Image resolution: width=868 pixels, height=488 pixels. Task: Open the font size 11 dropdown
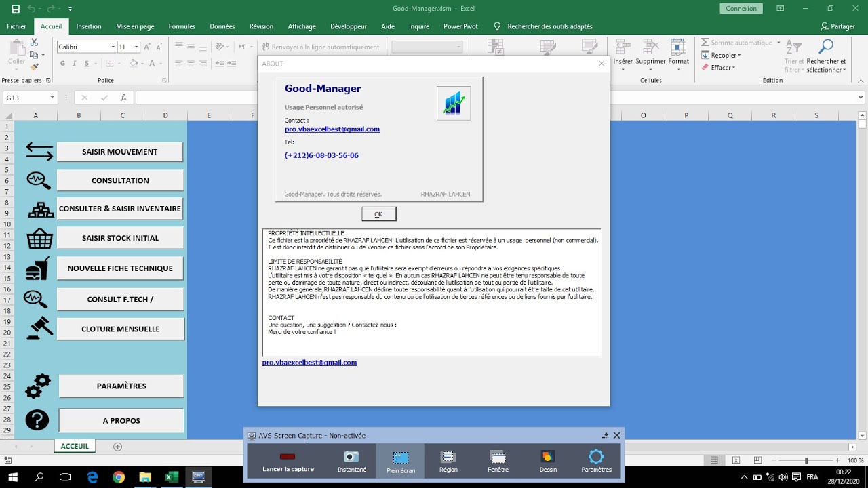click(136, 47)
